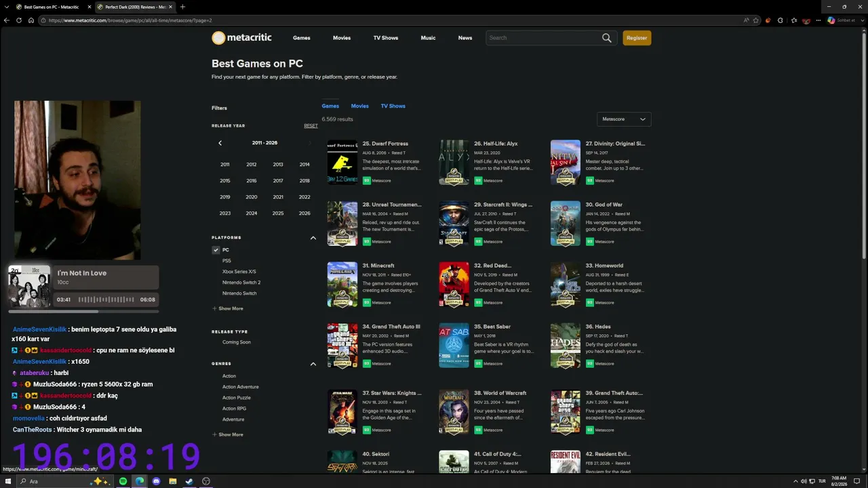
Task: Switch to the TV Shows results tab
Action: click(x=393, y=106)
